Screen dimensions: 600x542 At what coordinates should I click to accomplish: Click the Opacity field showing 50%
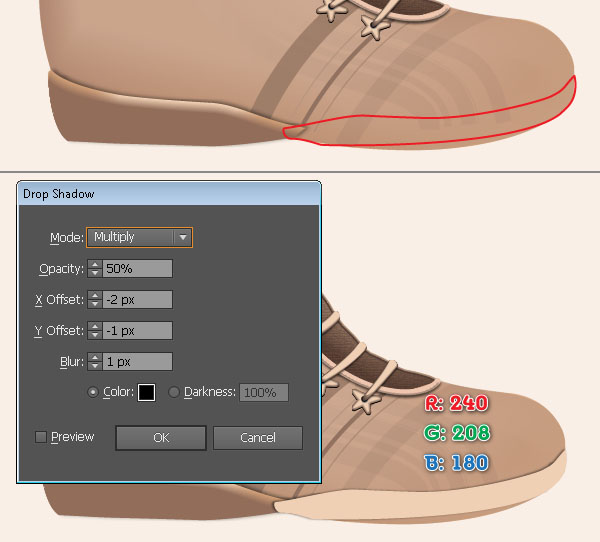(137, 269)
